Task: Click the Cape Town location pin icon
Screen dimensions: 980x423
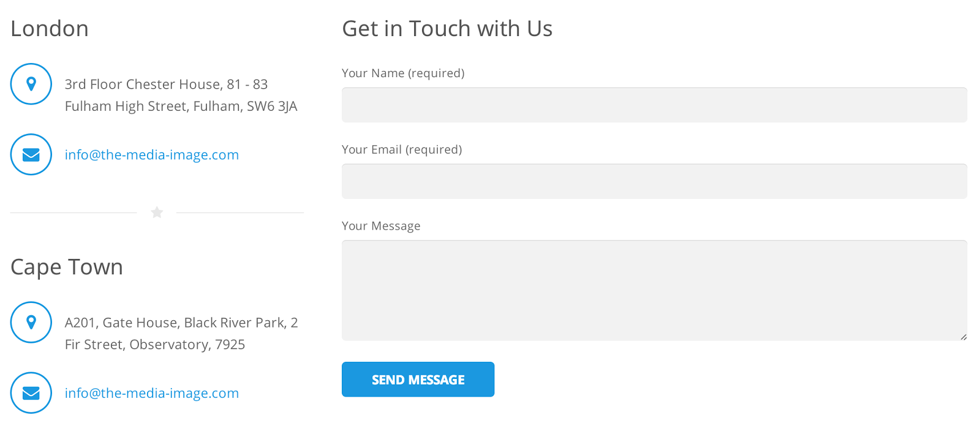Action: point(31,322)
